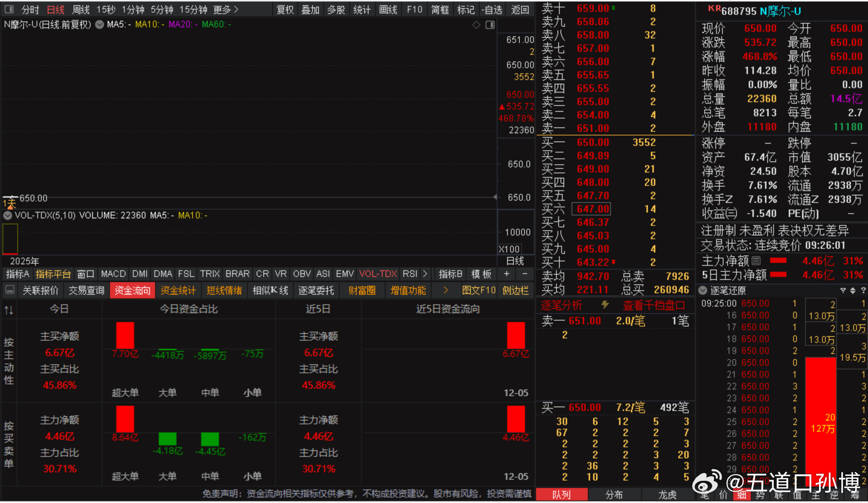Click the lightning bolt icon beside 逐笔分析
The width and height of the screenshot is (868, 503).
tap(605, 306)
